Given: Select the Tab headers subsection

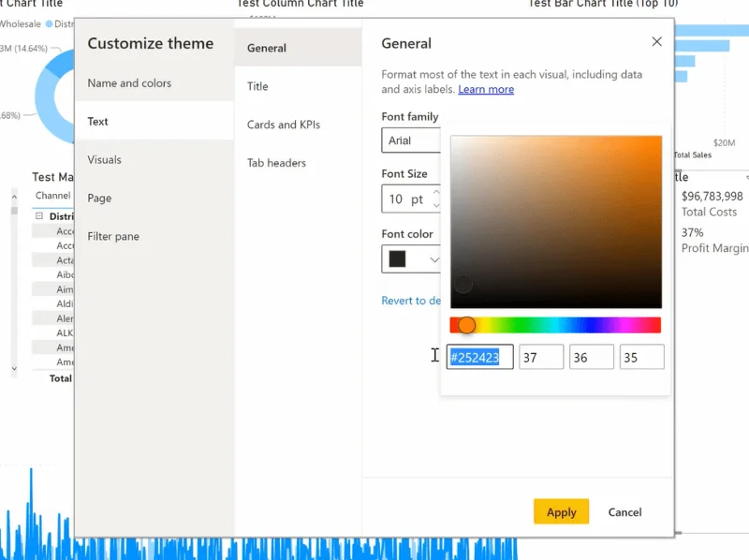Looking at the screenshot, I should (x=298, y=163).
